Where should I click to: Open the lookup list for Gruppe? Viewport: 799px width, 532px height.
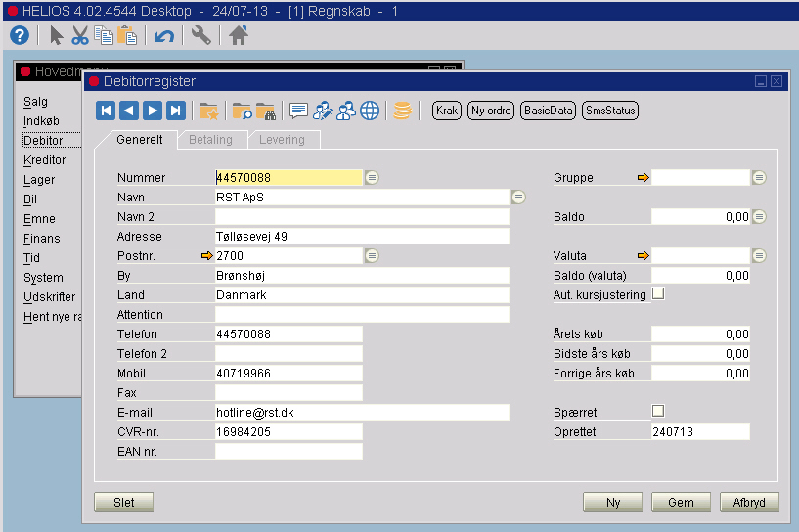pos(759,177)
